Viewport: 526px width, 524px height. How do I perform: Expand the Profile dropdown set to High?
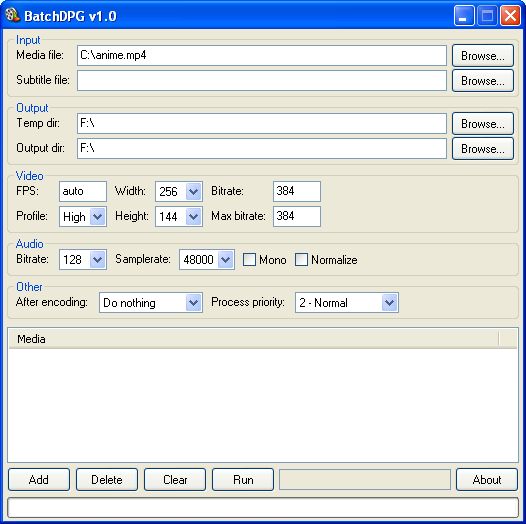coord(98,216)
